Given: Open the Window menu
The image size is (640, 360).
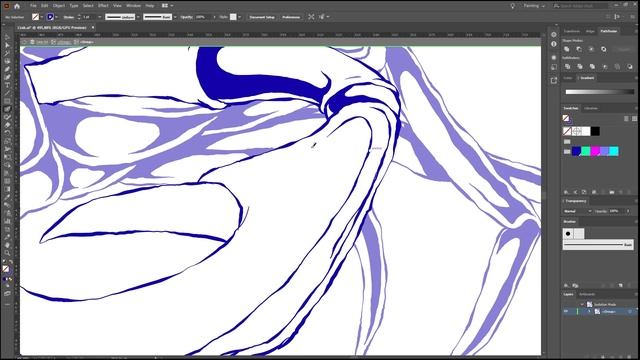Looking at the screenshot, I should (133, 6).
